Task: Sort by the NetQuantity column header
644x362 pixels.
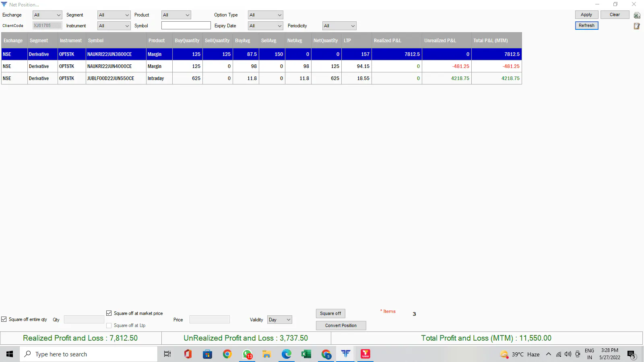Action: click(326, 41)
